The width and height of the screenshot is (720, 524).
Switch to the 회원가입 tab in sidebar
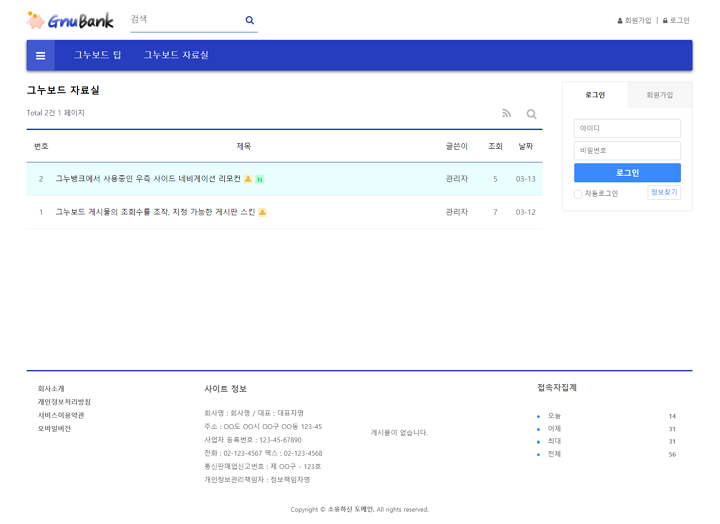click(x=659, y=95)
